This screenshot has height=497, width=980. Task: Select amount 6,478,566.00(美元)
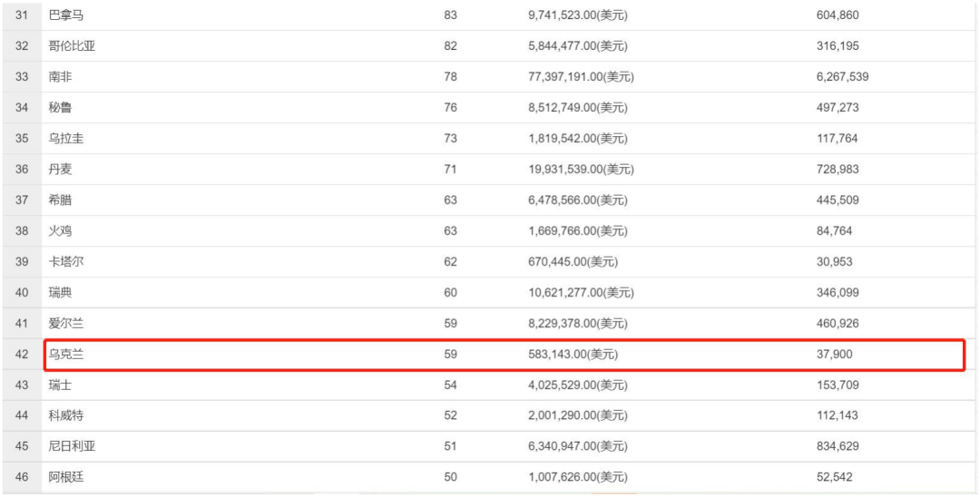pos(577,200)
